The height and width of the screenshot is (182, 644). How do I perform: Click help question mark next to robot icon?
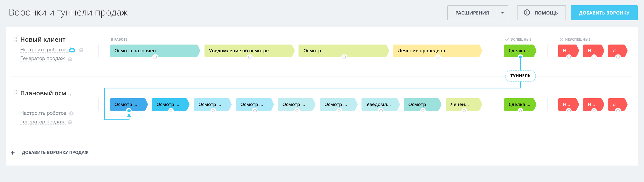(x=81, y=50)
